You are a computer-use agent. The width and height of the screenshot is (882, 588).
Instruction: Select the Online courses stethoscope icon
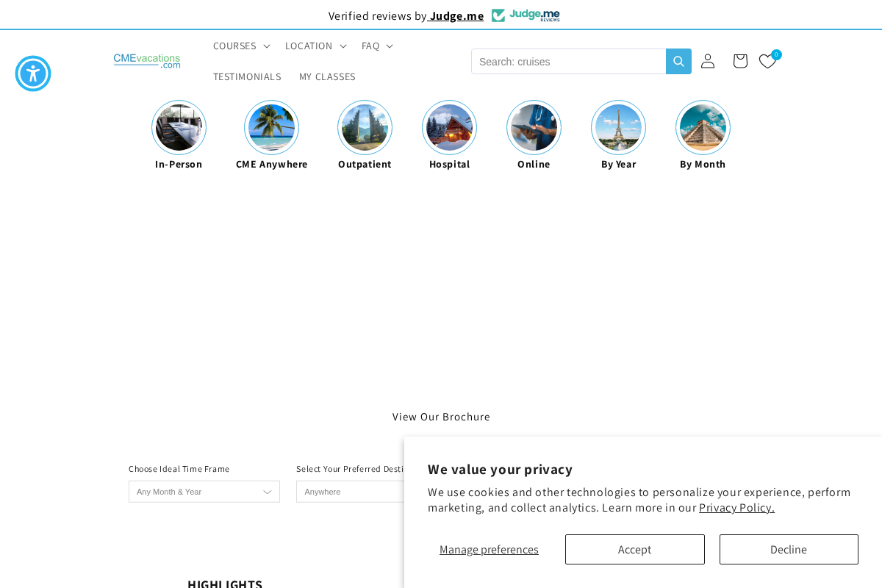click(x=534, y=127)
